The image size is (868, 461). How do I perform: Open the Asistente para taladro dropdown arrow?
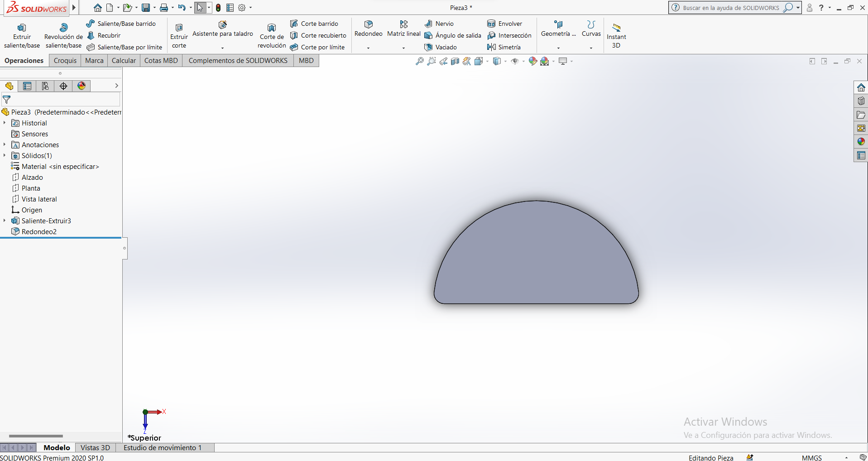click(x=222, y=48)
